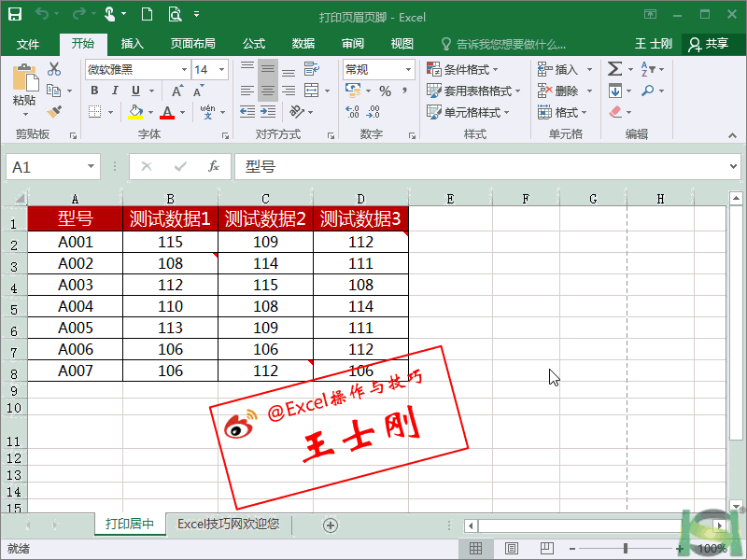Toggle Middle Align vertical alignment

tap(268, 69)
